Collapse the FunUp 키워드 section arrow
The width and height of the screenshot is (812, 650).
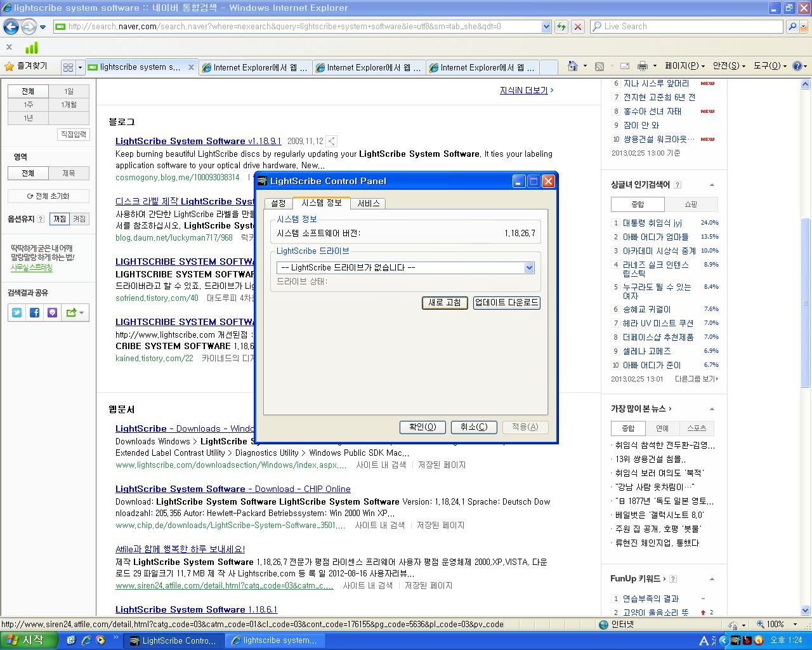pyautogui.click(x=712, y=579)
